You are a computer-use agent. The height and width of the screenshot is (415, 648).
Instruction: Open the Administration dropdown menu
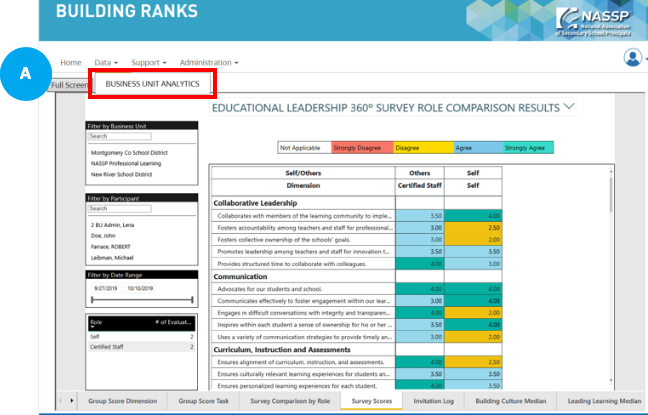(x=208, y=62)
